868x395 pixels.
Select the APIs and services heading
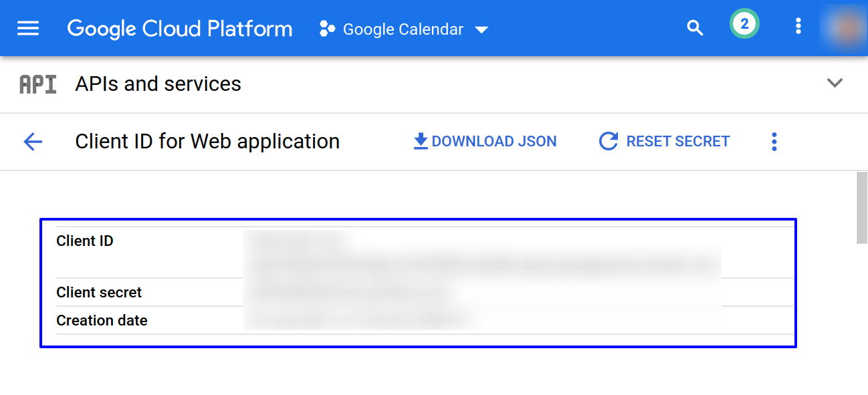pos(158,84)
